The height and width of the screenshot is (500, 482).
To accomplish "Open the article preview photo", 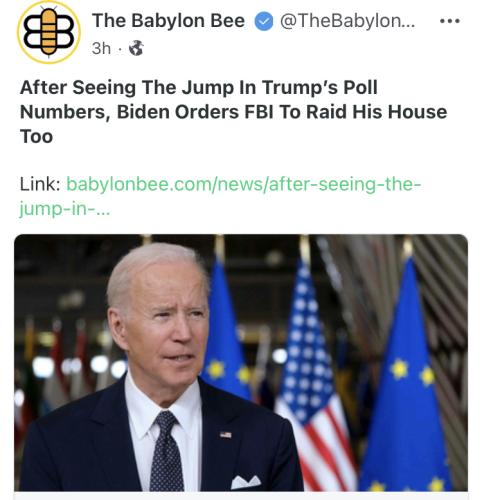I will (241, 363).
